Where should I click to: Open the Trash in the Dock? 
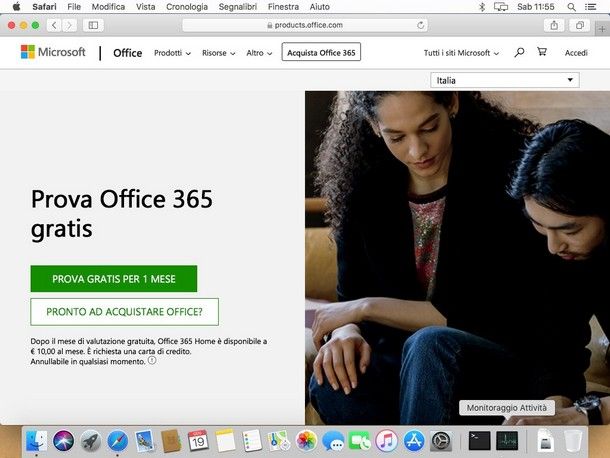573,440
